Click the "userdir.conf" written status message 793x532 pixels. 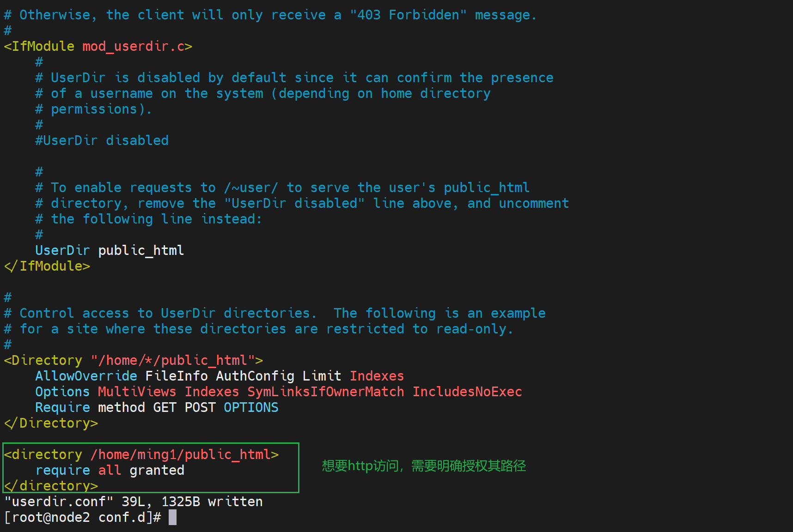click(x=134, y=502)
